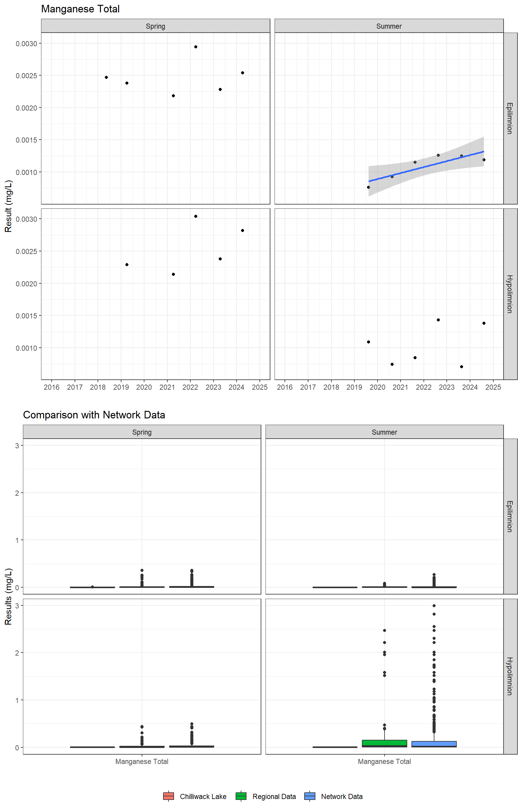This screenshot has width=522, height=812.
Task: Click the Spring facet header in the Comparison chart
Action: [x=142, y=432]
